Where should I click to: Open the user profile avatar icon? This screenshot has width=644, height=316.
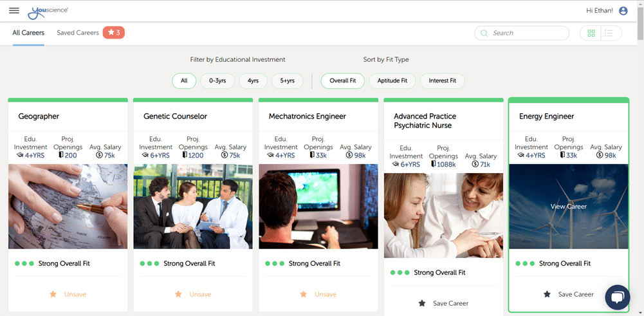coord(623,11)
